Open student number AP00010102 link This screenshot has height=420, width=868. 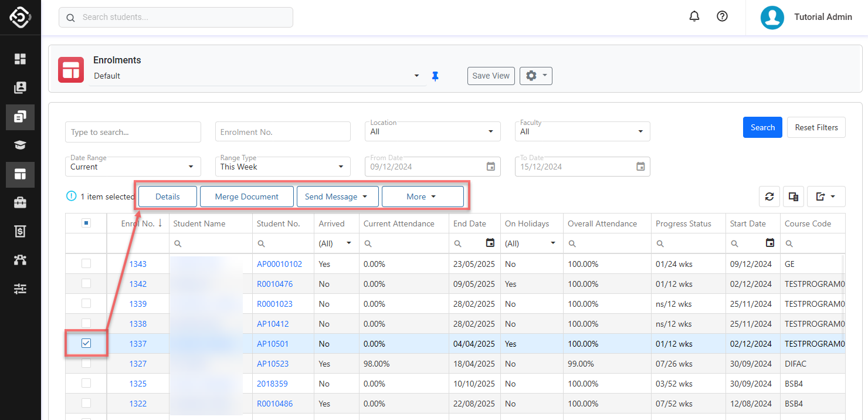(x=279, y=265)
